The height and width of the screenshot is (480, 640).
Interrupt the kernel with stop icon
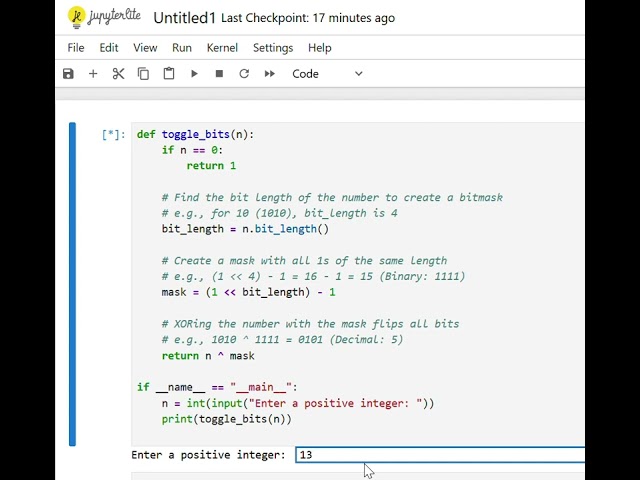(219, 74)
